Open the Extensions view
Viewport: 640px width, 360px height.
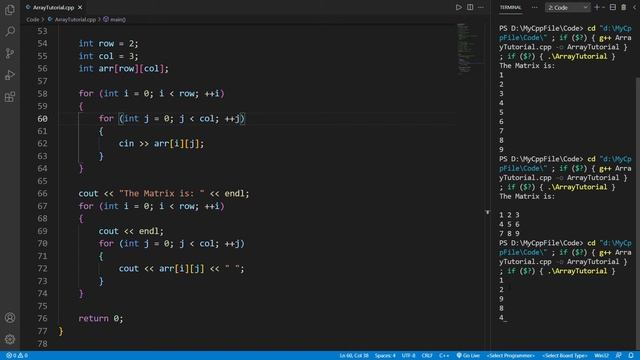(10, 97)
